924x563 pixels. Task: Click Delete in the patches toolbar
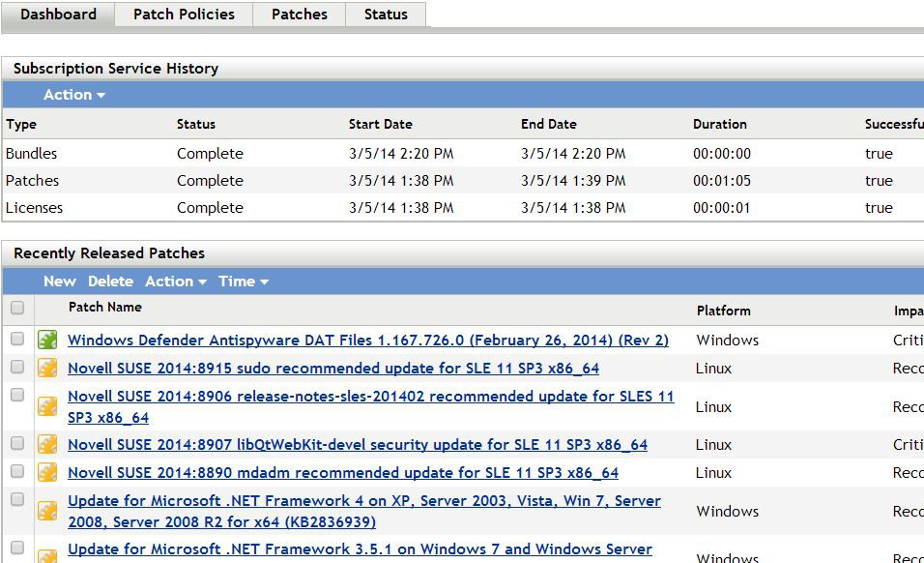point(111,281)
